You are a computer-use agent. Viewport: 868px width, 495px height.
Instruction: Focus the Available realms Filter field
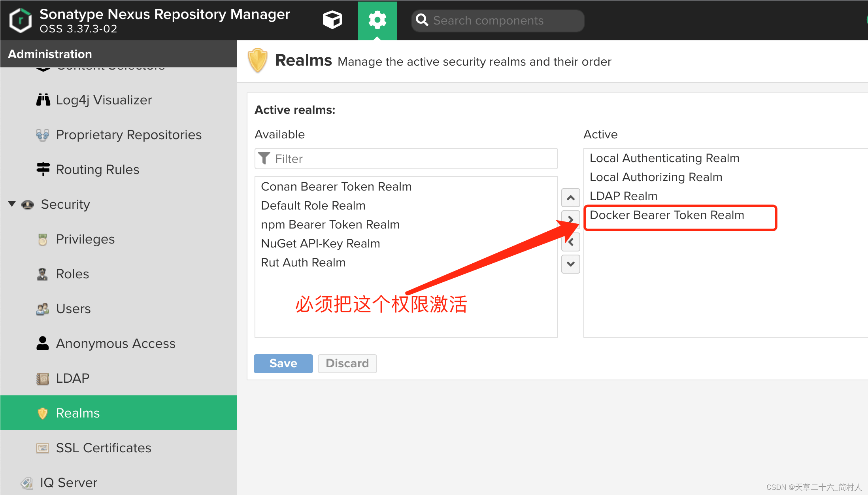(406, 159)
